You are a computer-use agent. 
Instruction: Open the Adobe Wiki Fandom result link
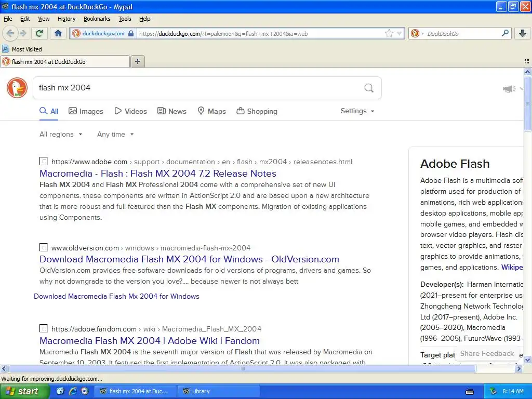[x=150, y=341]
